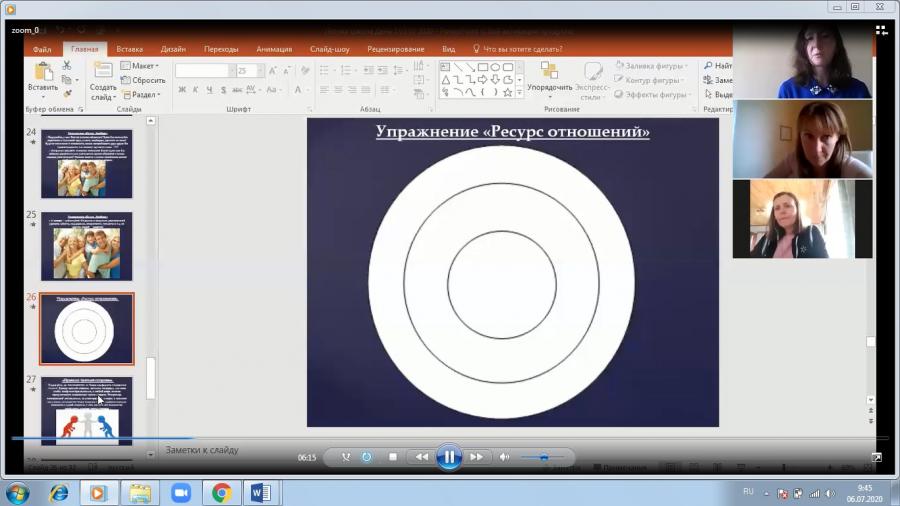Toggle shuffle mode in player controls
The height and width of the screenshot is (506, 900).
tap(346, 457)
